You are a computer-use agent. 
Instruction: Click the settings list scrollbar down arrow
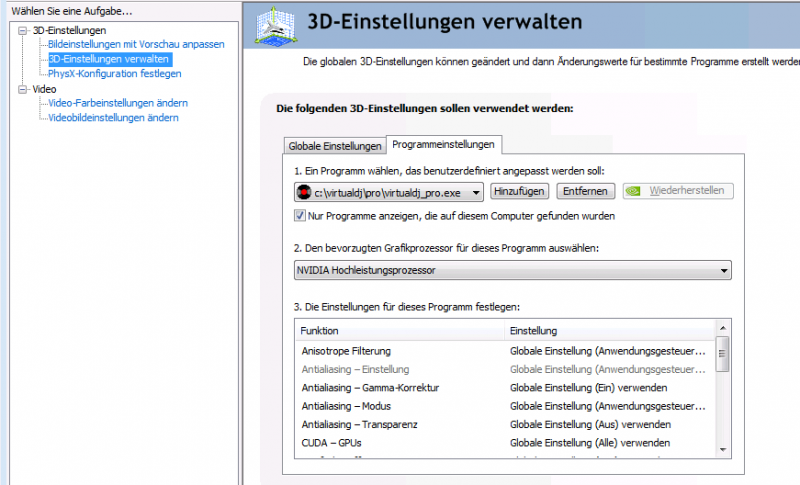(x=723, y=451)
